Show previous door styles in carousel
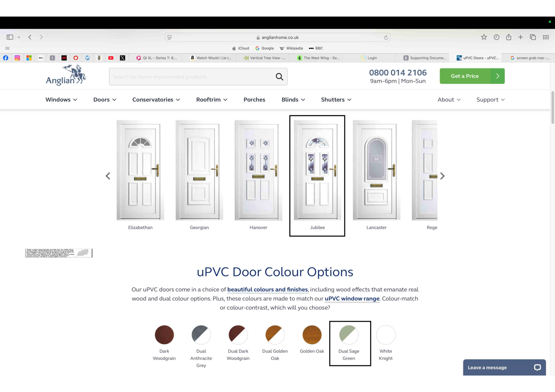This screenshot has height=392, width=555. [108, 176]
